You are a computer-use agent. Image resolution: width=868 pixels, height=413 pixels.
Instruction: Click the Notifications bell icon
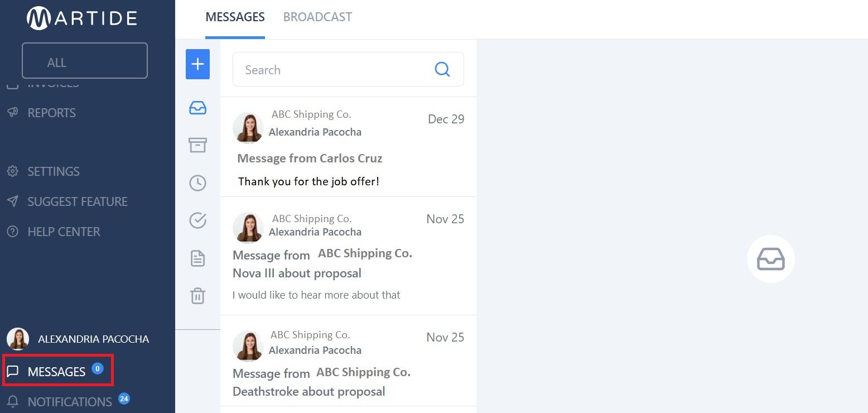click(x=12, y=402)
